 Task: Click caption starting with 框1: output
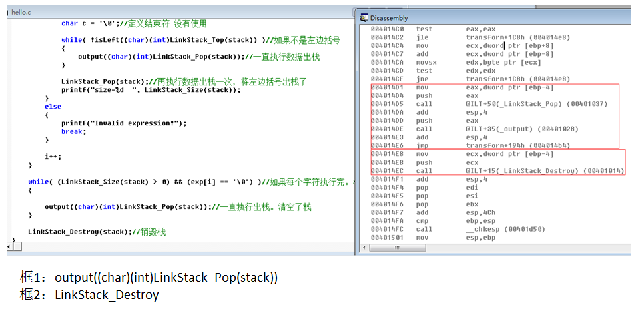pyautogui.click(x=149, y=278)
